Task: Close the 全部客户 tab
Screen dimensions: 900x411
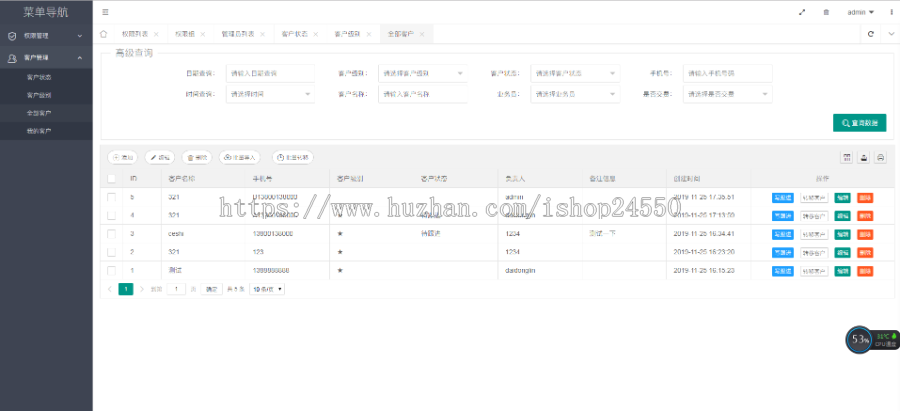Action: [x=422, y=34]
